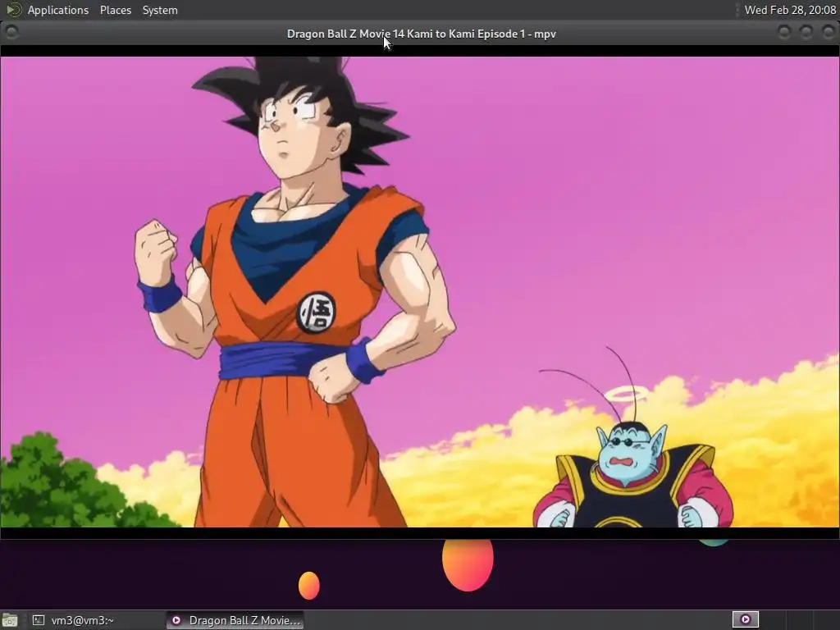Click the show desktop icon in bottom panel
Screen dimensions: 840x630
coord(10,620)
